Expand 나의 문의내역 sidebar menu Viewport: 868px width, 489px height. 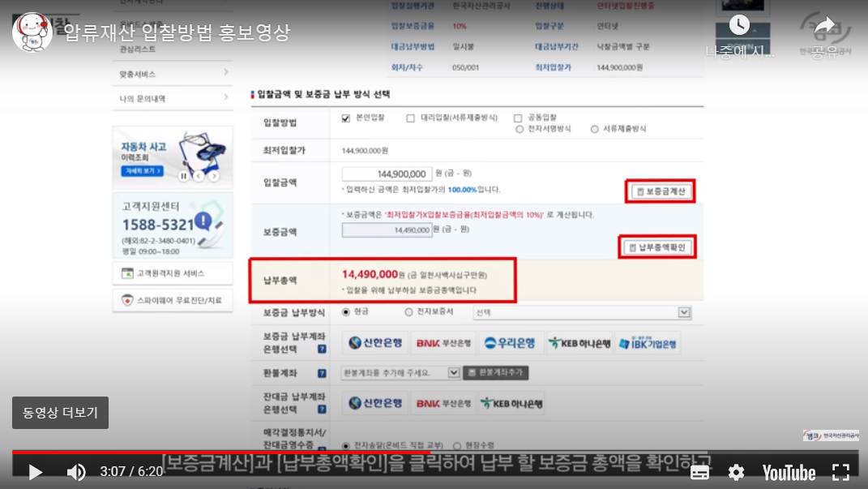(172, 99)
